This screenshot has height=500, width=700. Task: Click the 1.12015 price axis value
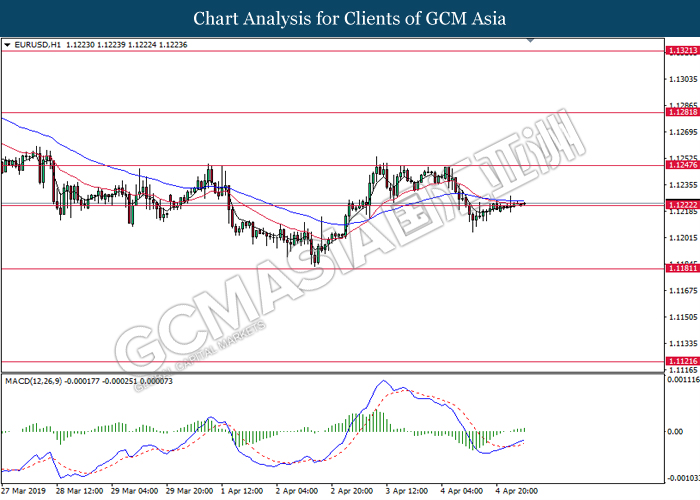pyautogui.click(x=683, y=238)
